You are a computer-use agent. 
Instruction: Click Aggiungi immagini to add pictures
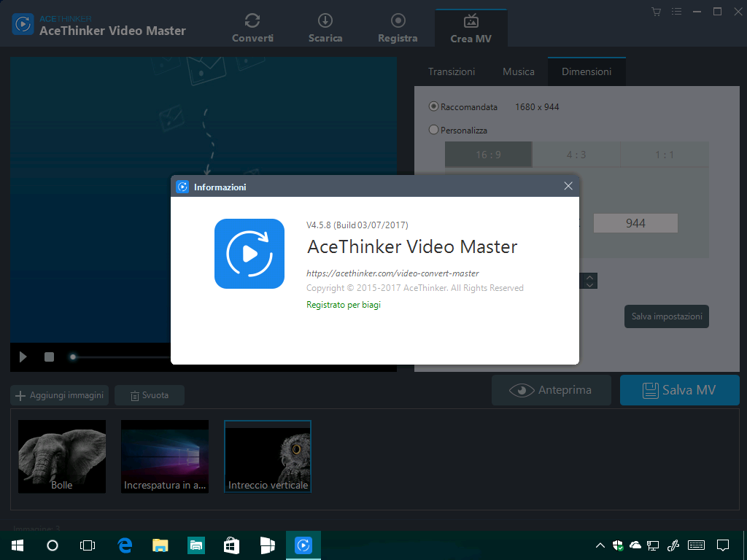(60, 395)
